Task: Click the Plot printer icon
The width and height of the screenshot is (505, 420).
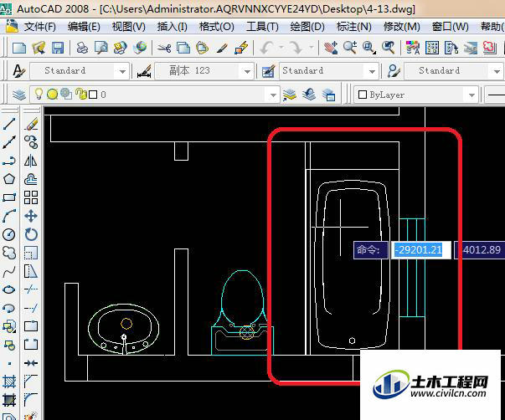Action: (x=82, y=48)
